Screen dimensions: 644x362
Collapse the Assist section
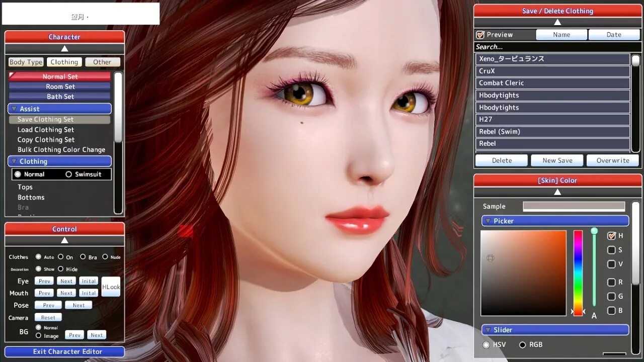59,109
